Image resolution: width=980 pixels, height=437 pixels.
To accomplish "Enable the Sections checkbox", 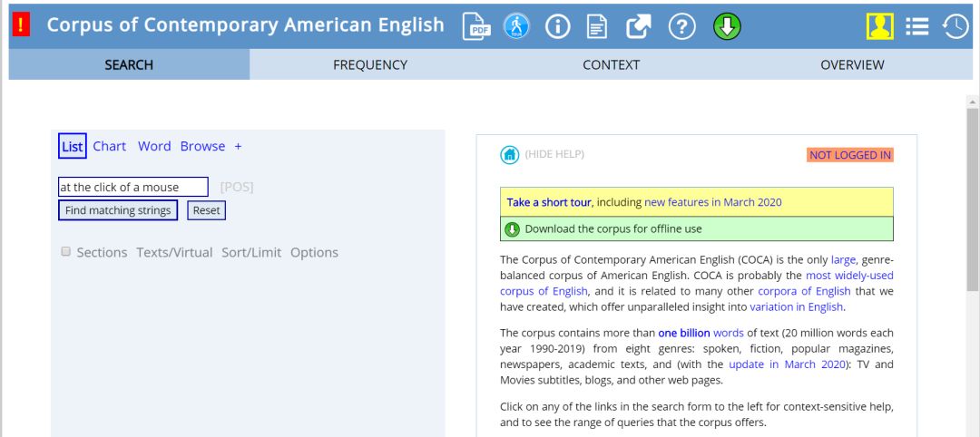I will tap(65, 251).
